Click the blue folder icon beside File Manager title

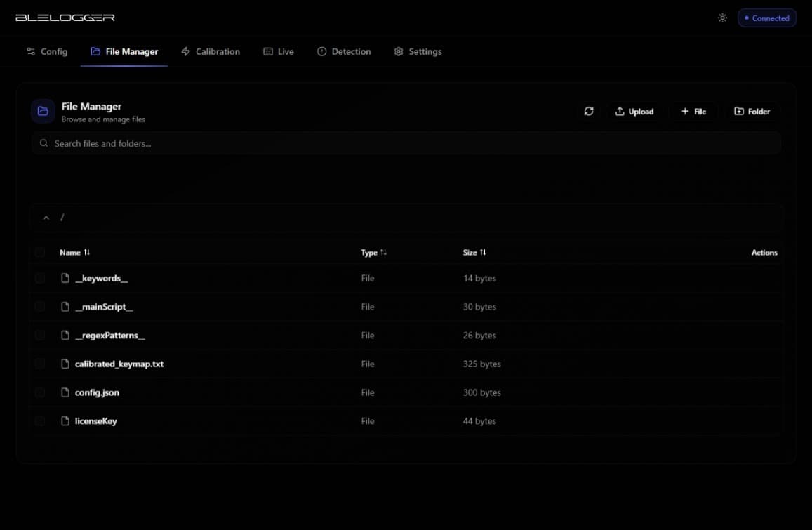click(43, 111)
